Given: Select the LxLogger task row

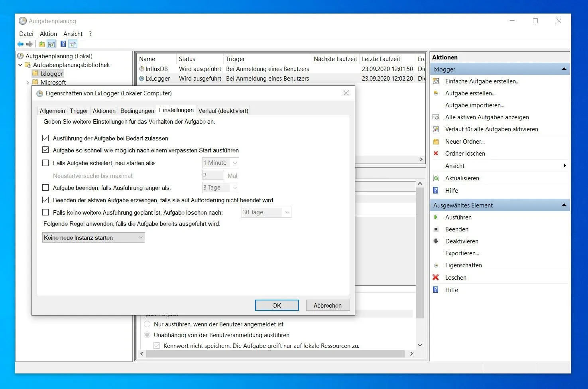Looking at the screenshot, I should coord(281,79).
